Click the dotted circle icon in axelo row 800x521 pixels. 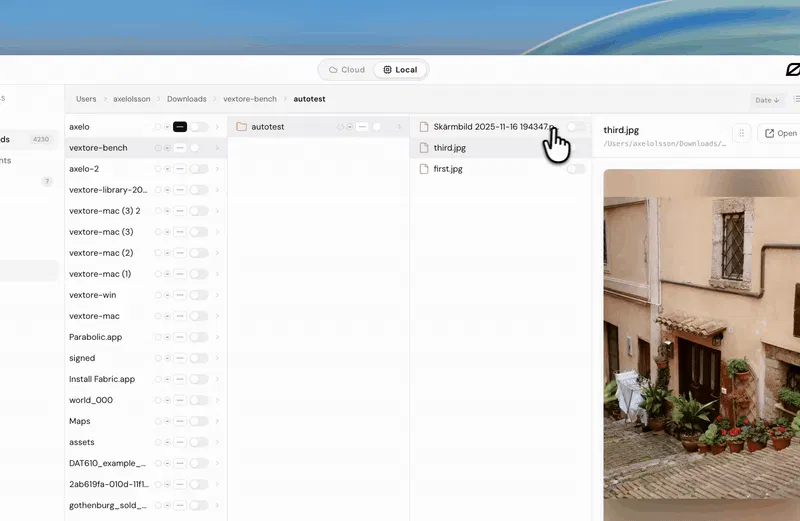coord(167,127)
